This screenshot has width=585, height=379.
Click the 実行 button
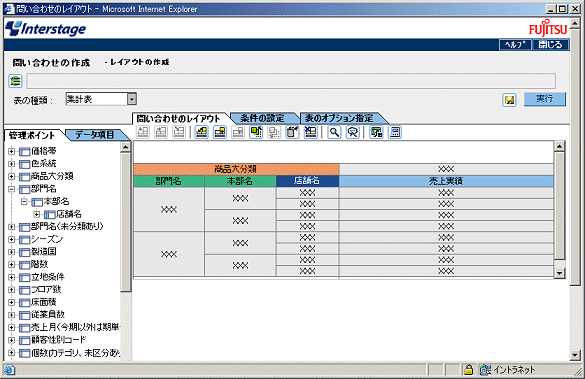tap(545, 99)
